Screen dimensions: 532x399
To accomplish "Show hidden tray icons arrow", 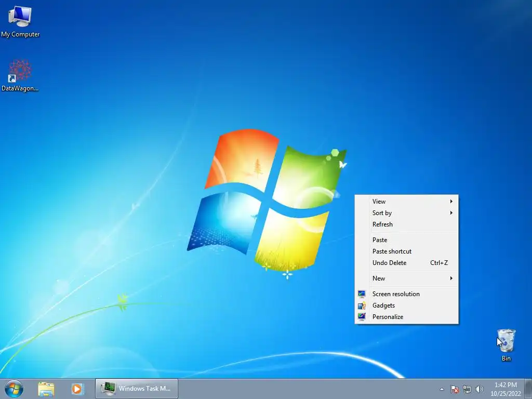I will [442, 389].
